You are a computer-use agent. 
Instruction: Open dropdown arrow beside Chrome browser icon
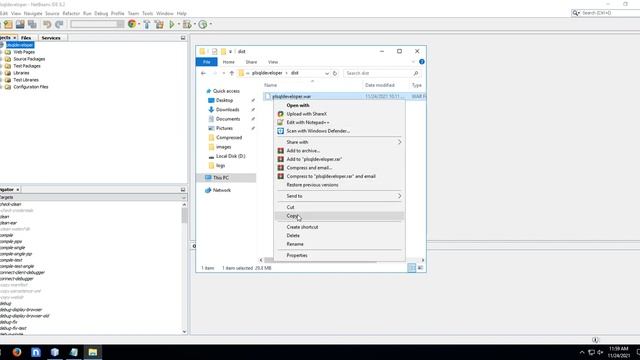pyautogui.click(x=139, y=24)
